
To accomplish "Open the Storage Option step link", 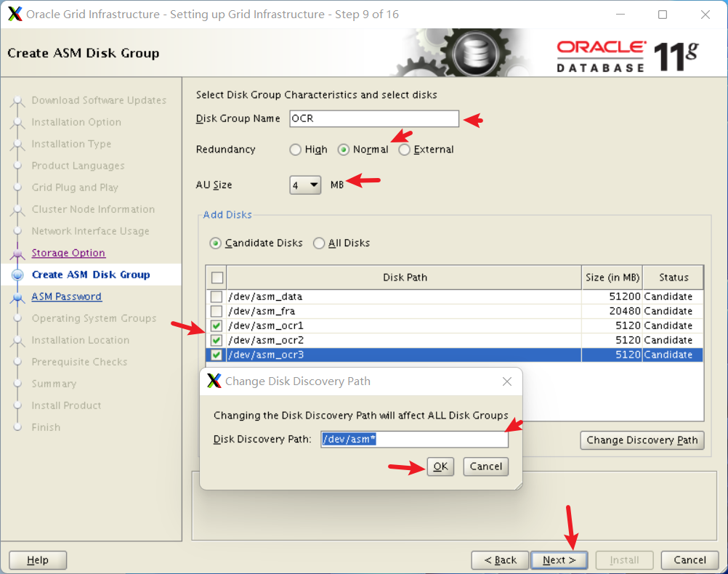I will [68, 253].
